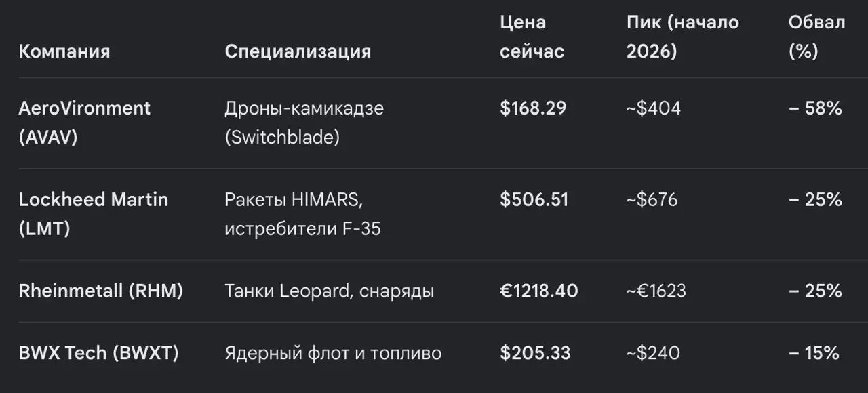Screen dimensions: 868x393
Task: Click the AeroVironment (AVAV) company name
Action: pyautogui.click(x=85, y=123)
